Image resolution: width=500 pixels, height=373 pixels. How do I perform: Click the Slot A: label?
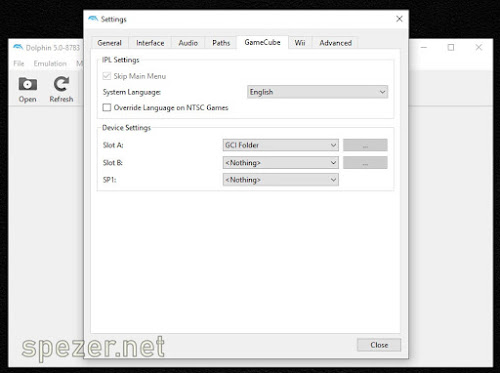pyautogui.click(x=113, y=145)
